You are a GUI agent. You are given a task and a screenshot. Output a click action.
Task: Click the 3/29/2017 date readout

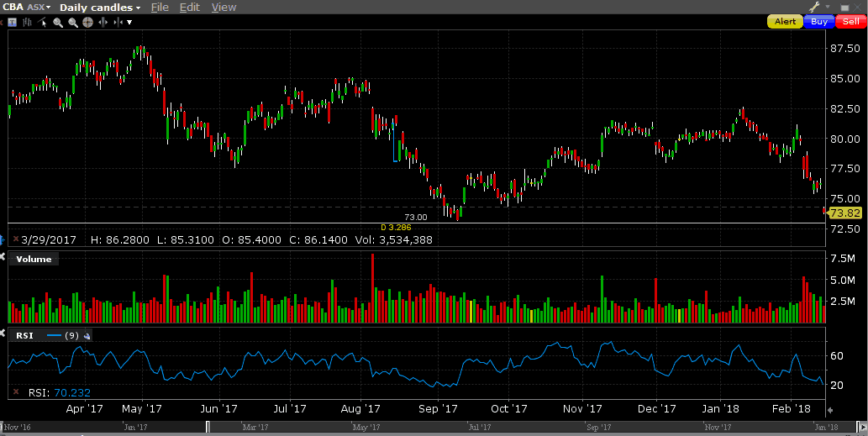[48, 239]
